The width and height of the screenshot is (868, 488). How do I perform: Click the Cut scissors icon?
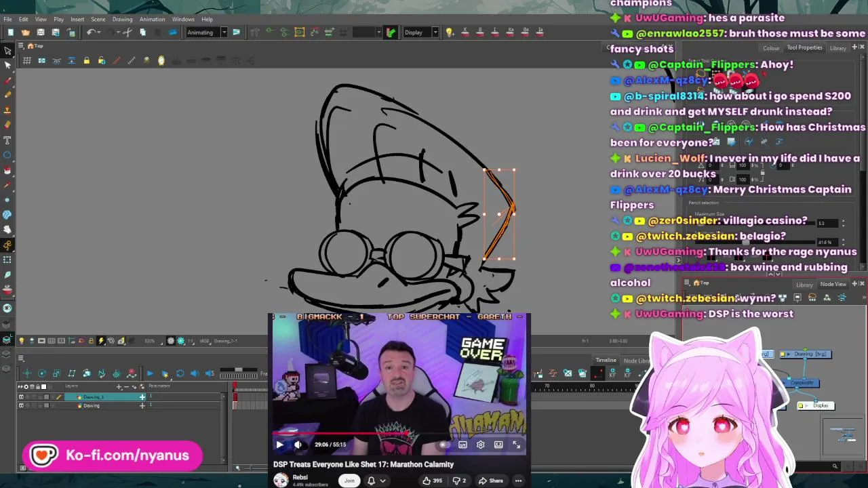[x=127, y=33]
